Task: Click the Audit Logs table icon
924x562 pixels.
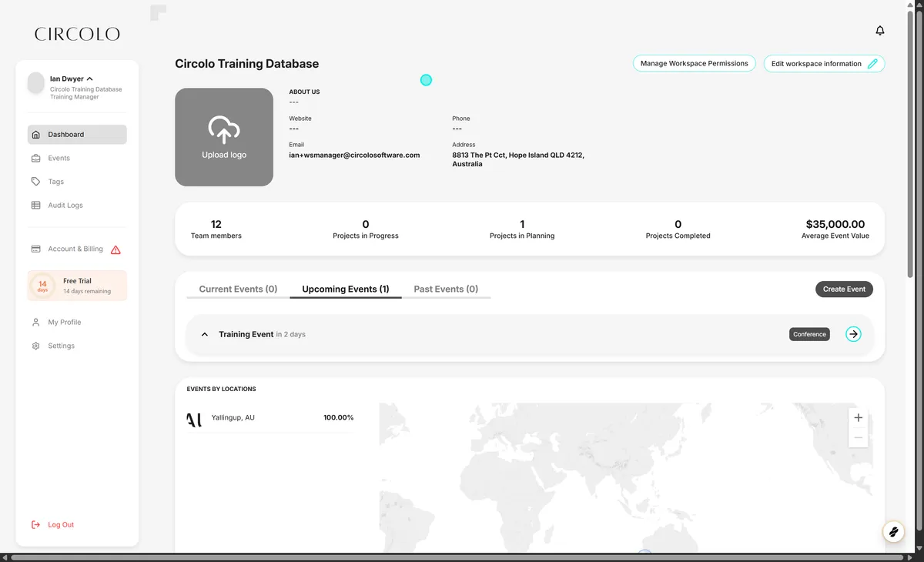Action: pyautogui.click(x=35, y=206)
